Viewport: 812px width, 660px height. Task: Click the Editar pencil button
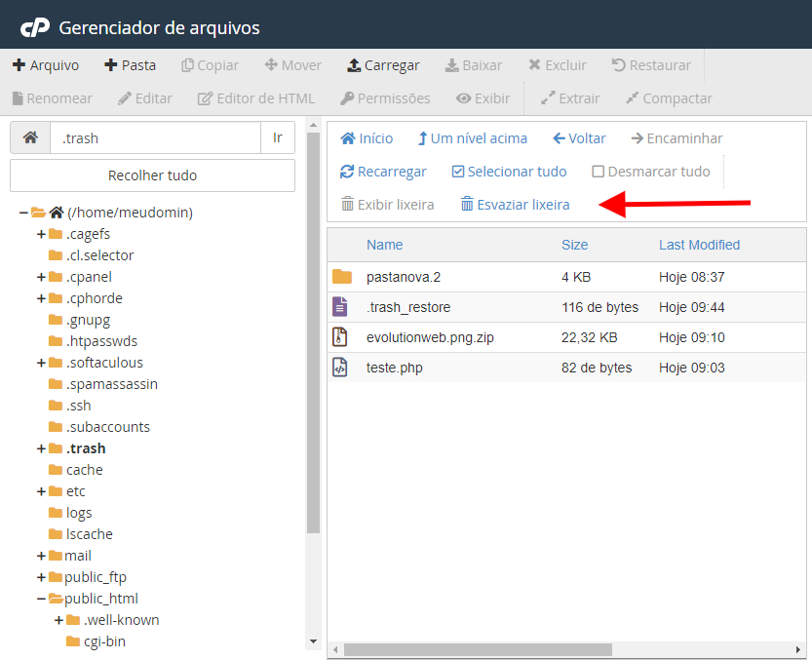[x=145, y=98]
